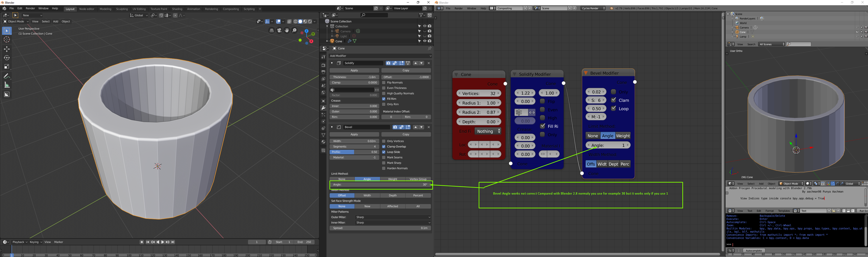The image size is (868, 257).
Task: Set limit method to Weight
Action: click(x=393, y=179)
